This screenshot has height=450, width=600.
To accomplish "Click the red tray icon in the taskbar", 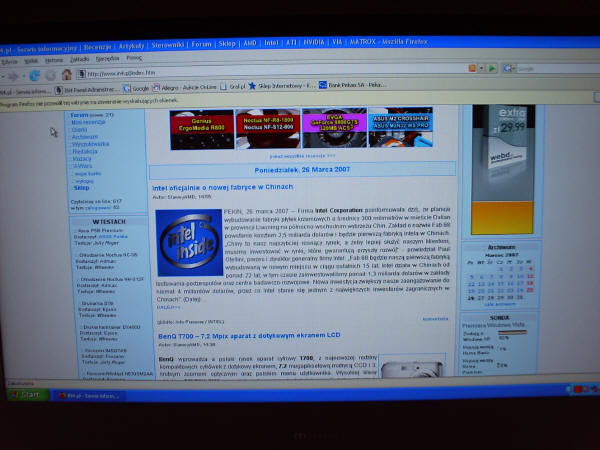I will pyautogui.click(x=578, y=389).
